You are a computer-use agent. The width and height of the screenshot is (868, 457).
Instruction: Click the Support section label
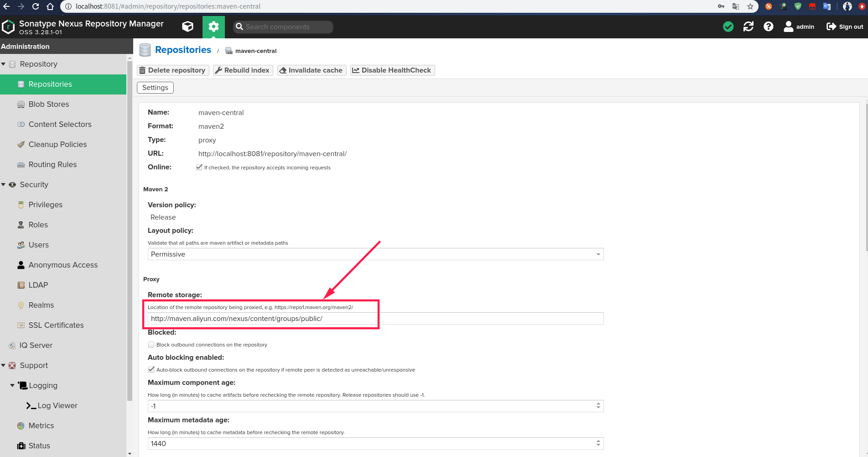click(34, 365)
